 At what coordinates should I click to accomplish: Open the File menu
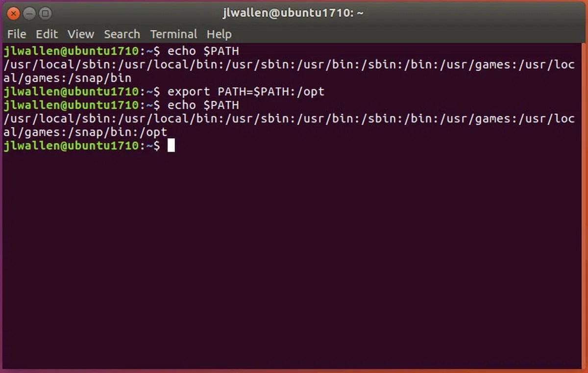pos(16,34)
